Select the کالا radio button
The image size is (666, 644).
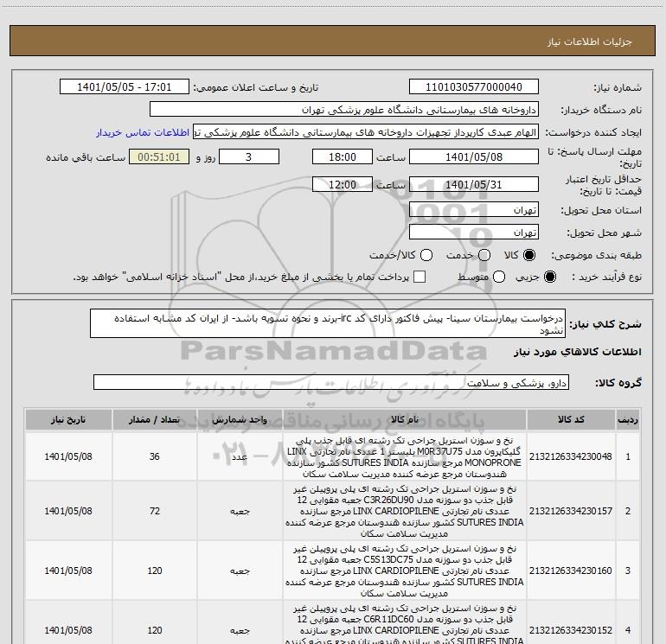529,255
